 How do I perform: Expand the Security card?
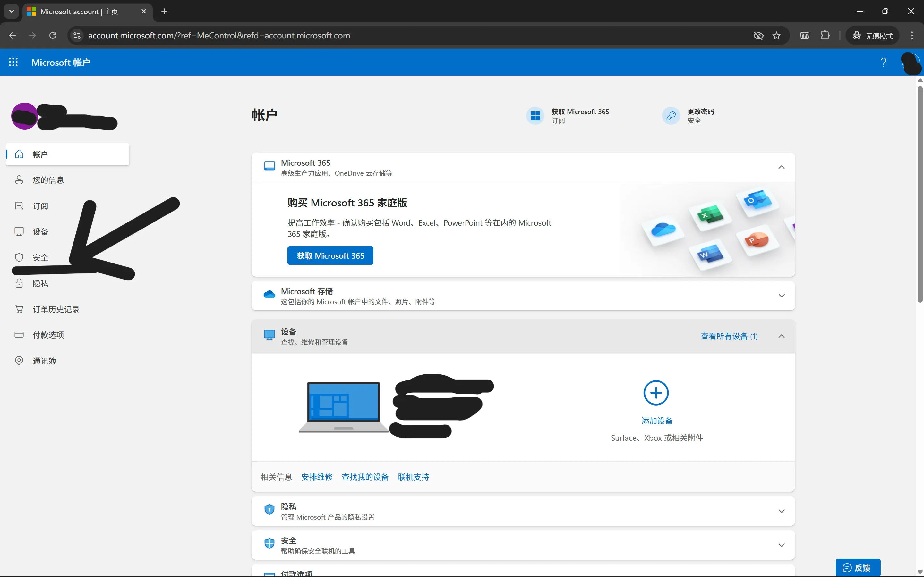point(781,545)
